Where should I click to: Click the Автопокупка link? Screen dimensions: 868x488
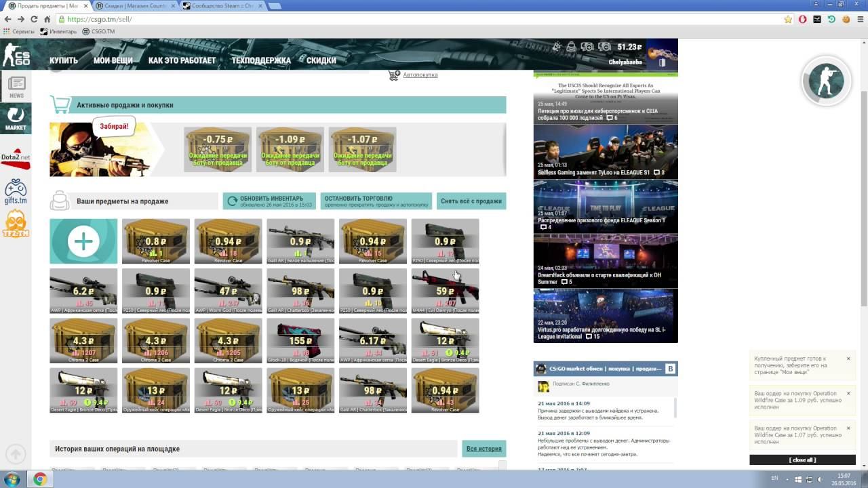[x=420, y=75]
